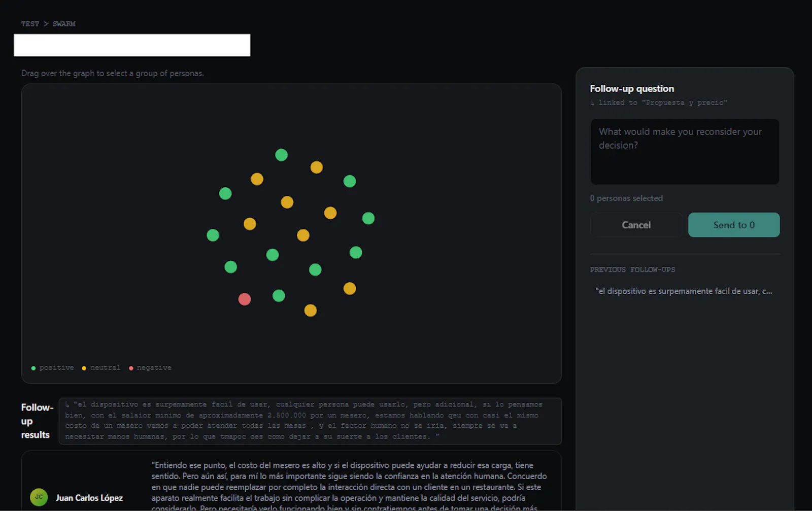Click the Juan Carlos López name
The width and height of the screenshot is (812, 511).
coord(89,498)
